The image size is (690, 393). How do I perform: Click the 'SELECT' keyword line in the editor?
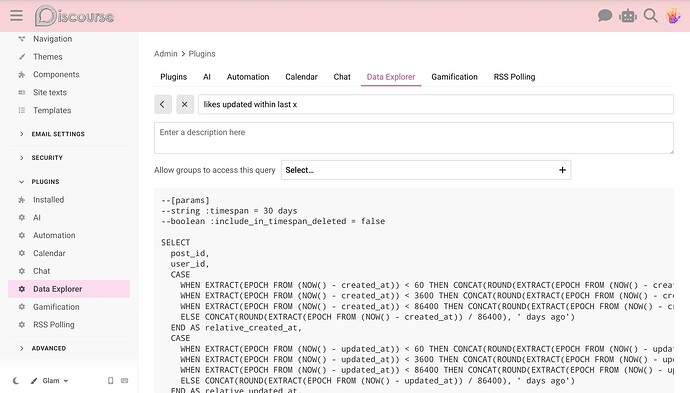[x=176, y=242]
